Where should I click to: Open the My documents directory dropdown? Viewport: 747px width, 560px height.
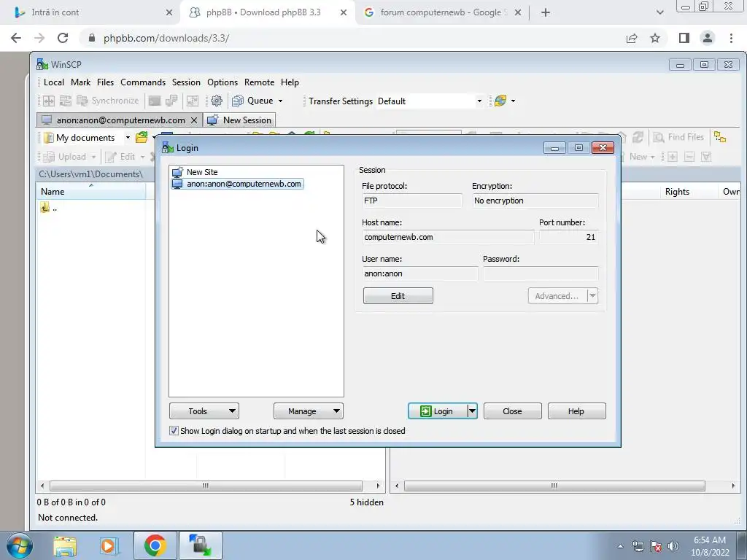128,138
